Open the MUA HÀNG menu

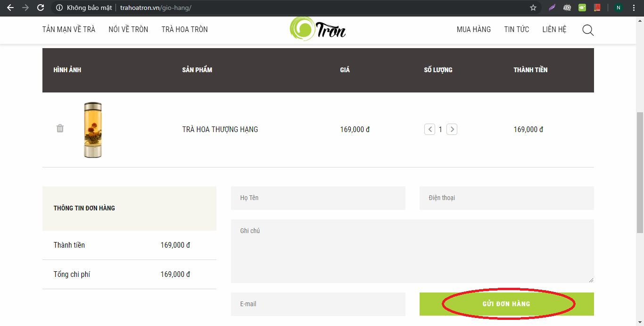pos(473,29)
